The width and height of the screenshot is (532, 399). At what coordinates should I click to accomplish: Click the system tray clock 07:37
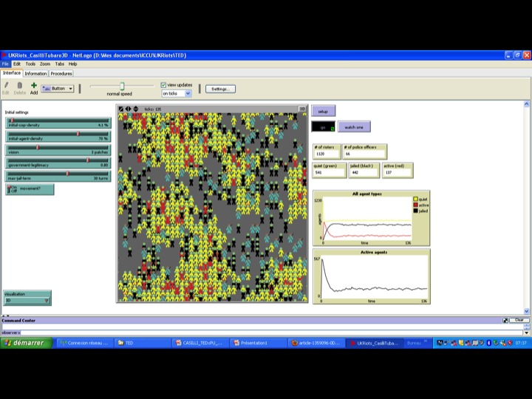[521, 343]
